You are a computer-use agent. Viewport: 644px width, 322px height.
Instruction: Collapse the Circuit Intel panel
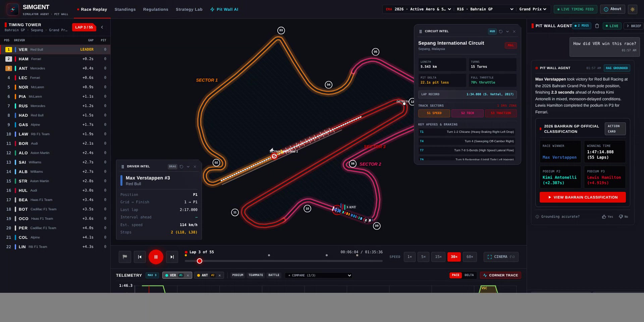coord(507,31)
